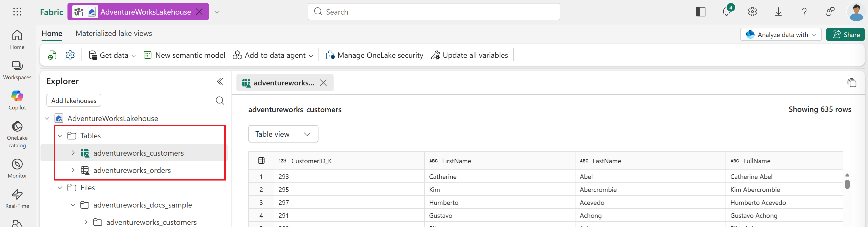Viewport: 868px width, 227px height.
Task: Open the OneLake catalog
Action: tap(17, 134)
